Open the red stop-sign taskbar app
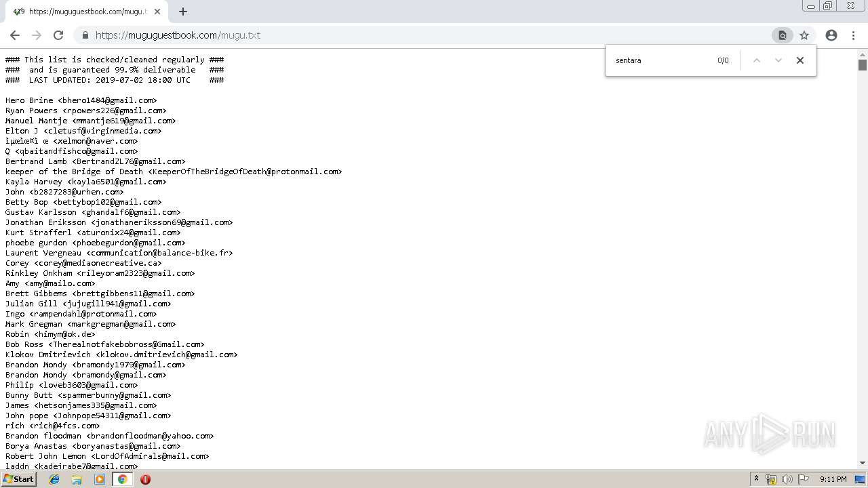 tap(145, 479)
